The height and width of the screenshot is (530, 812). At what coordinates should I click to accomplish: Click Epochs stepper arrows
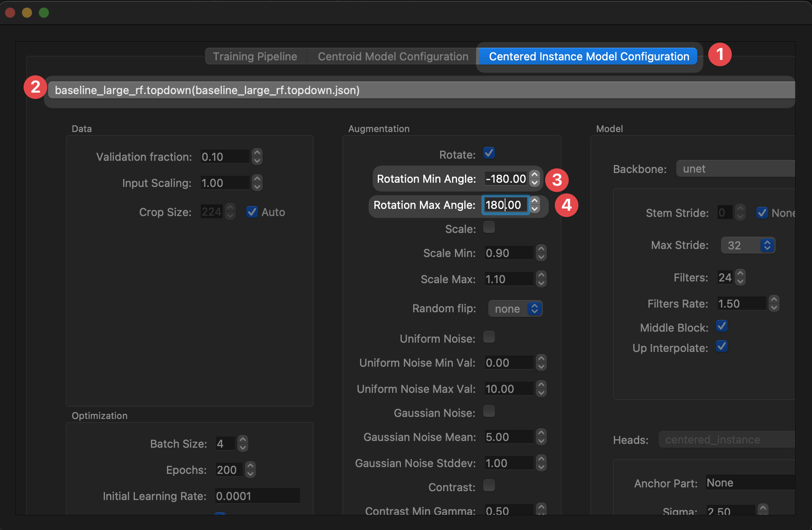(x=250, y=470)
